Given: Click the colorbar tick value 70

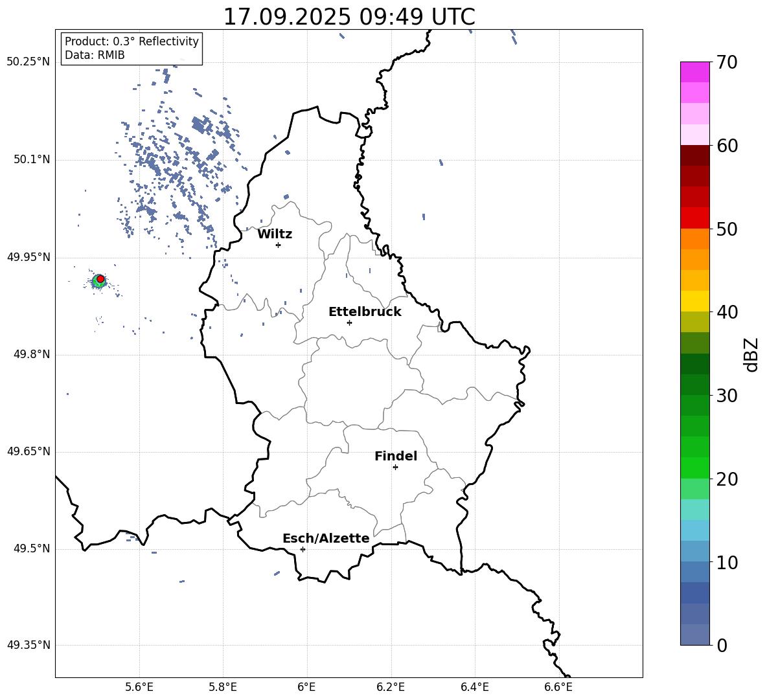Looking at the screenshot, I should click(x=727, y=63).
